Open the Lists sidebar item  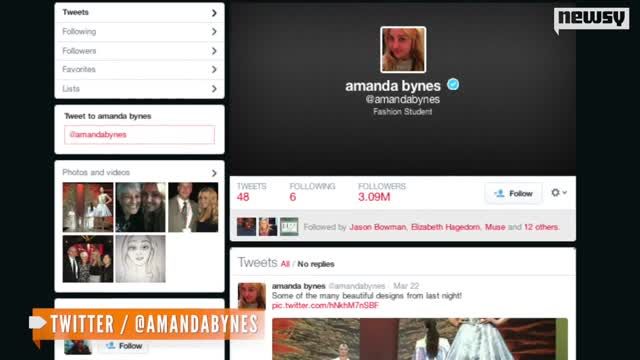coord(139,89)
